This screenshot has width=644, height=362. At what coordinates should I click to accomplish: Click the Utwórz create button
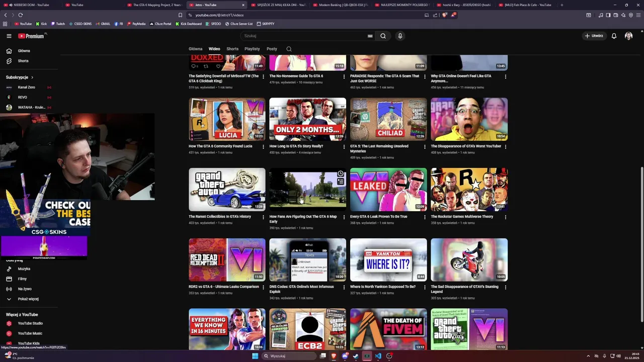594,36
